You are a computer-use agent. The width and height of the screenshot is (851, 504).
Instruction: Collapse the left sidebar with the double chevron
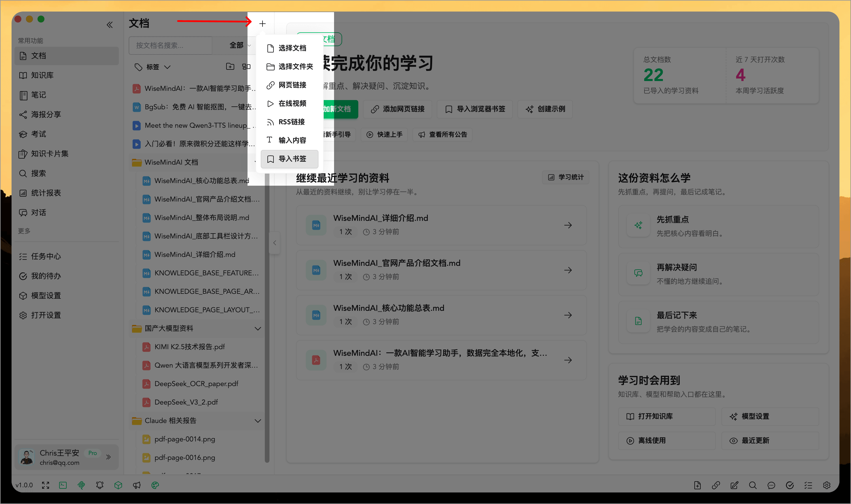[x=109, y=25]
